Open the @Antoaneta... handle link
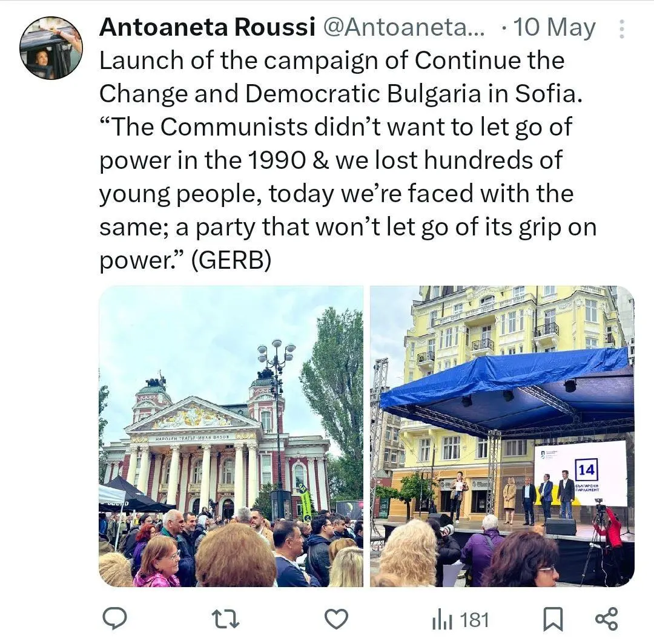 [404, 27]
